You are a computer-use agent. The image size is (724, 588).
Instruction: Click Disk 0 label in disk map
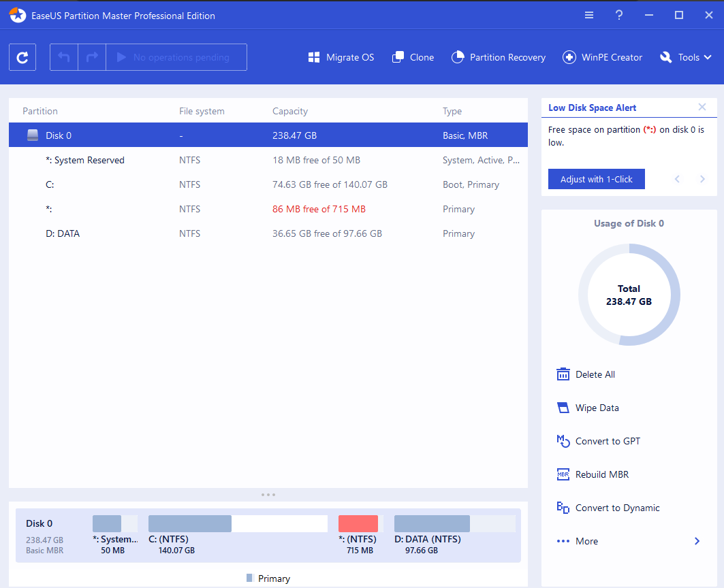[x=40, y=523]
